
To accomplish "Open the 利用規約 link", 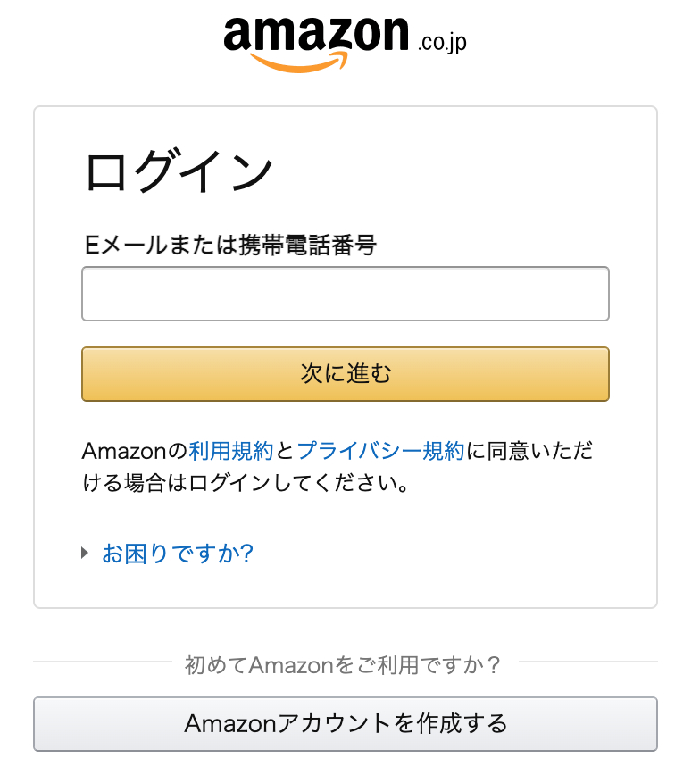I will tap(230, 450).
